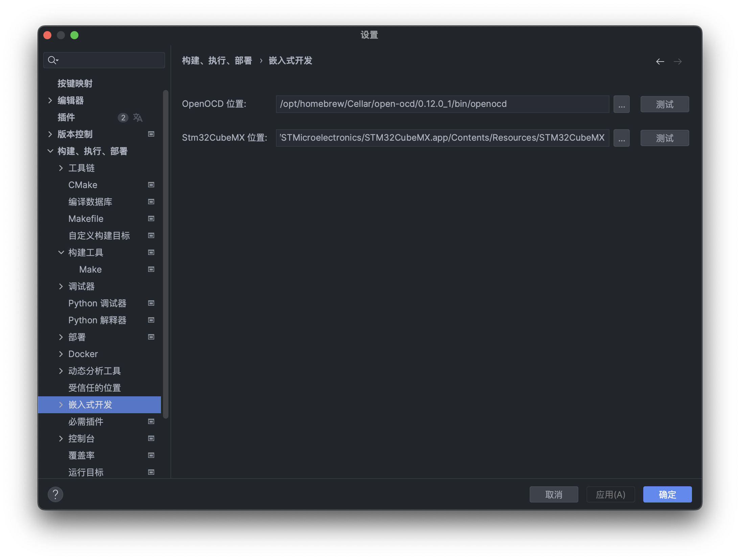Browse for the Stm32CubeMX location with ellipsis button

pos(621,138)
